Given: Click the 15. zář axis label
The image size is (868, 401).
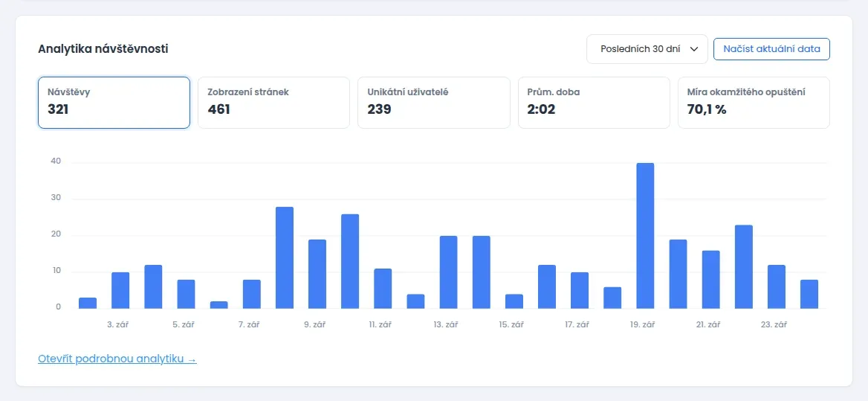Looking at the screenshot, I should (511, 324).
